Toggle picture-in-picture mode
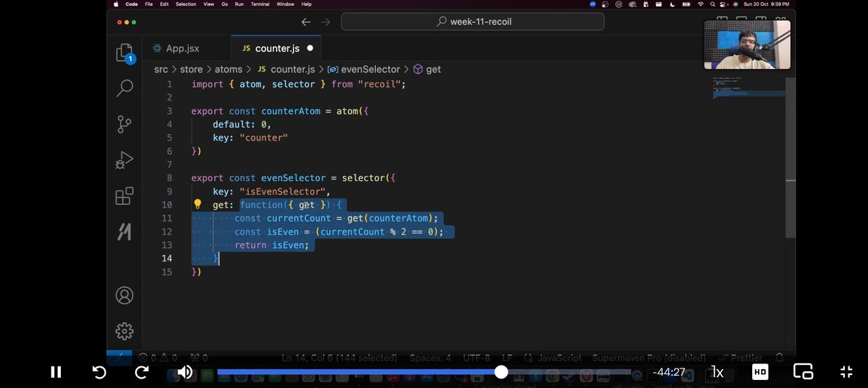 coord(804,372)
